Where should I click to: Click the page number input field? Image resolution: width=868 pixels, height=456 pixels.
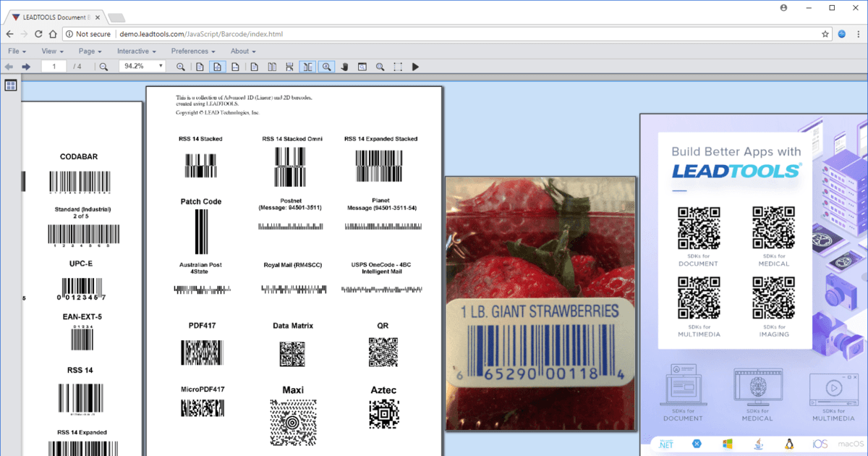tap(54, 67)
